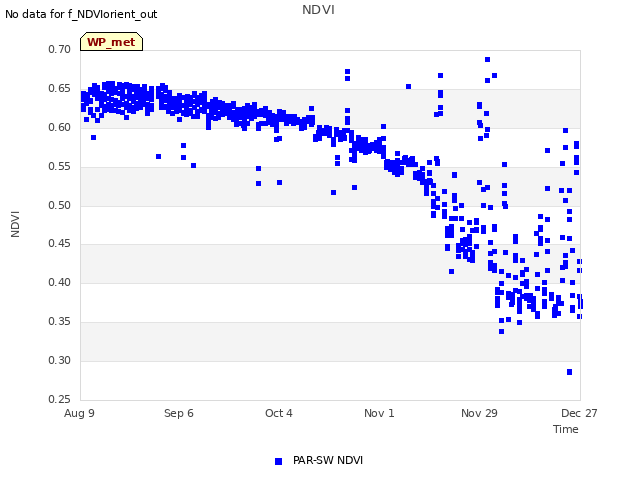Click the Sep 6 x-axis label
The image size is (640, 480).
[x=179, y=413]
